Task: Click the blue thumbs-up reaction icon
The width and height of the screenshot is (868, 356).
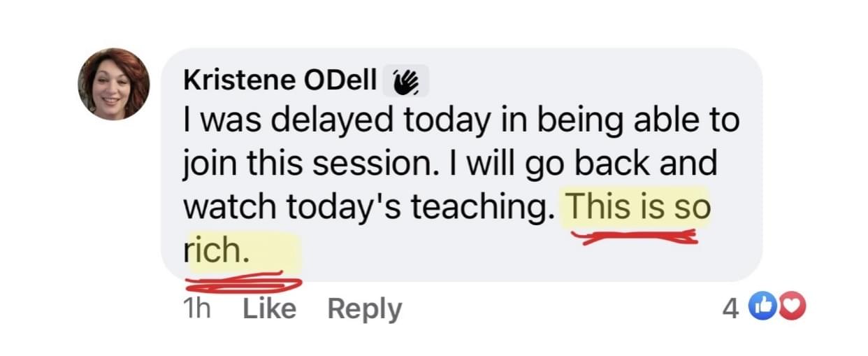Action: [x=760, y=308]
